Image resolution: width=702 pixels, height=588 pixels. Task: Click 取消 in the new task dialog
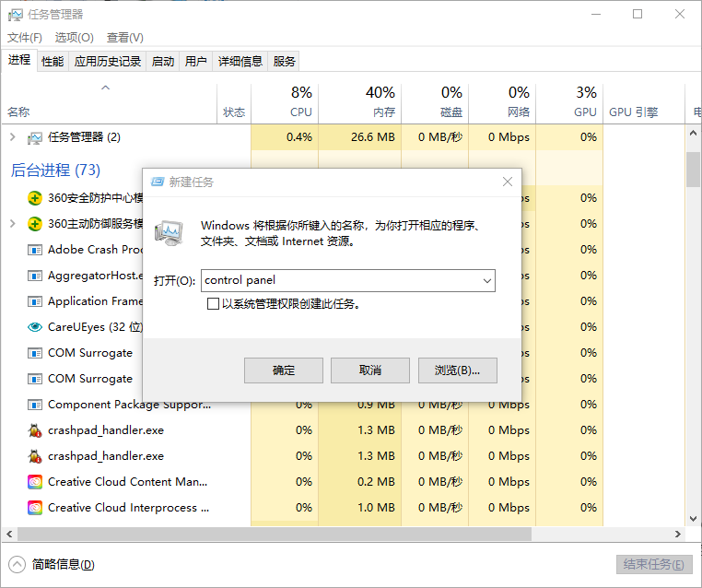pos(370,370)
